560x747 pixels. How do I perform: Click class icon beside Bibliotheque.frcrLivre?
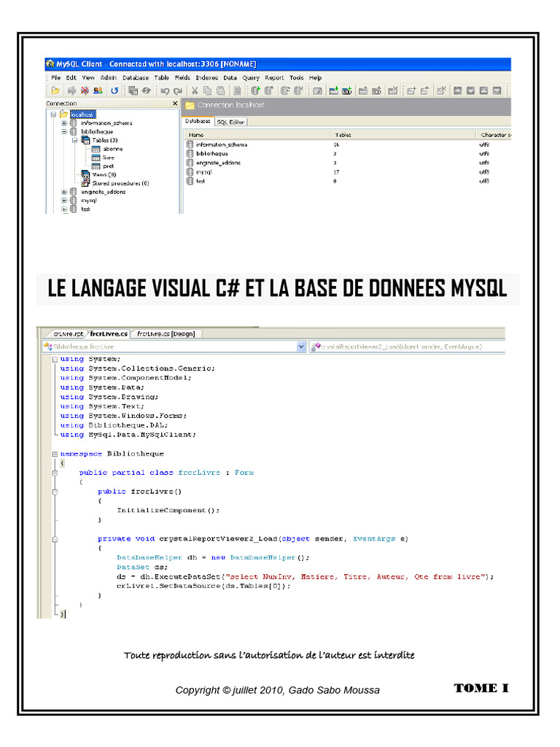coord(47,347)
